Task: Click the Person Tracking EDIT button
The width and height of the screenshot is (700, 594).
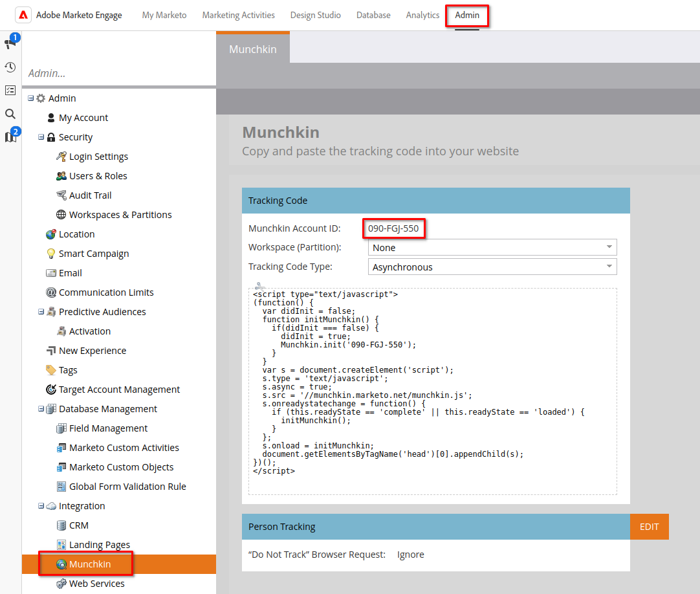Action: 649,527
